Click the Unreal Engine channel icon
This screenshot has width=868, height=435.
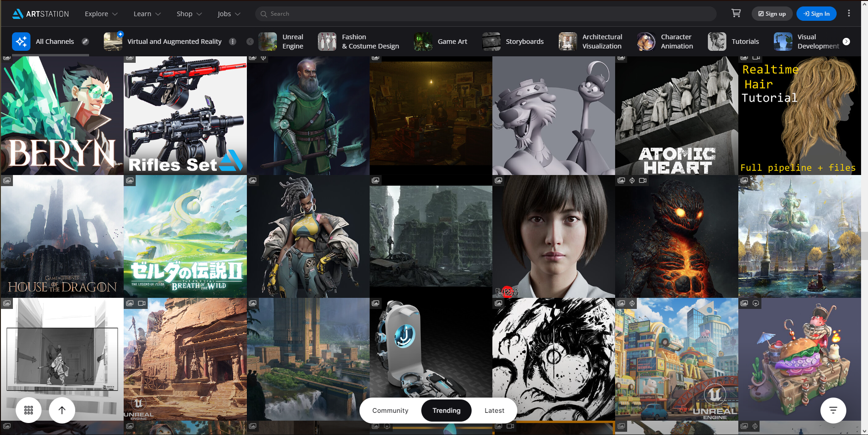pos(268,42)
